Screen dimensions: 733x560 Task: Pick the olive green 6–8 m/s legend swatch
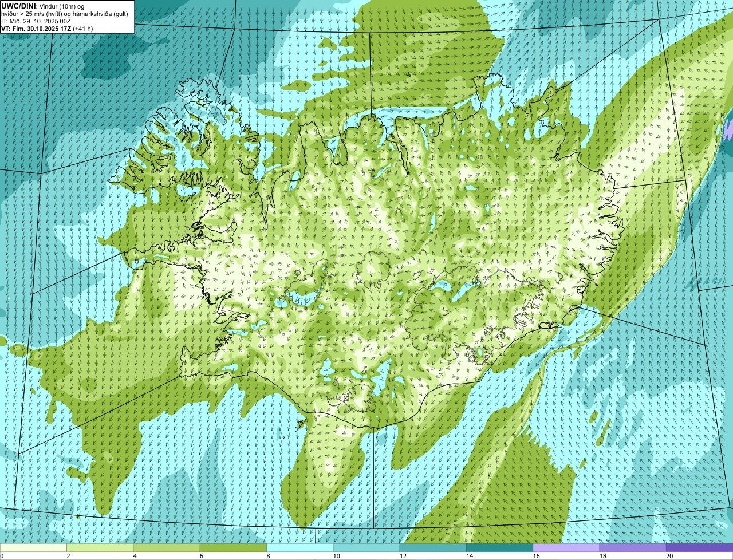233,547
